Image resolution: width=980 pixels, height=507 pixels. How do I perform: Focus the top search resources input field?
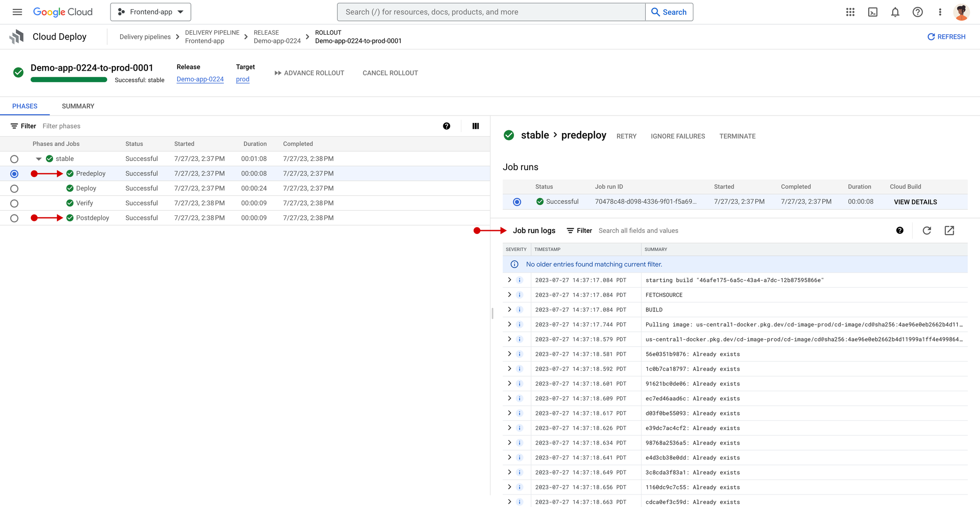[x=491, y=12]
